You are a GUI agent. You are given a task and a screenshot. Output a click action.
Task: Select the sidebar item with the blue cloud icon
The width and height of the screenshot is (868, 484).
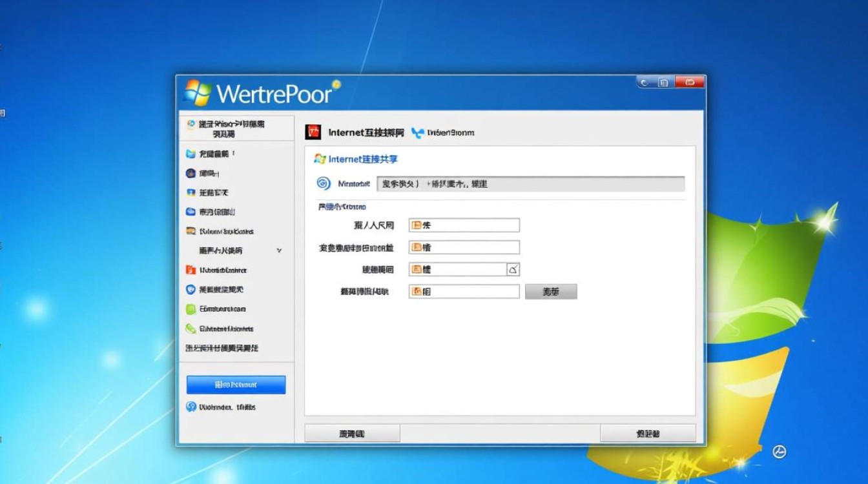[191, 212]
